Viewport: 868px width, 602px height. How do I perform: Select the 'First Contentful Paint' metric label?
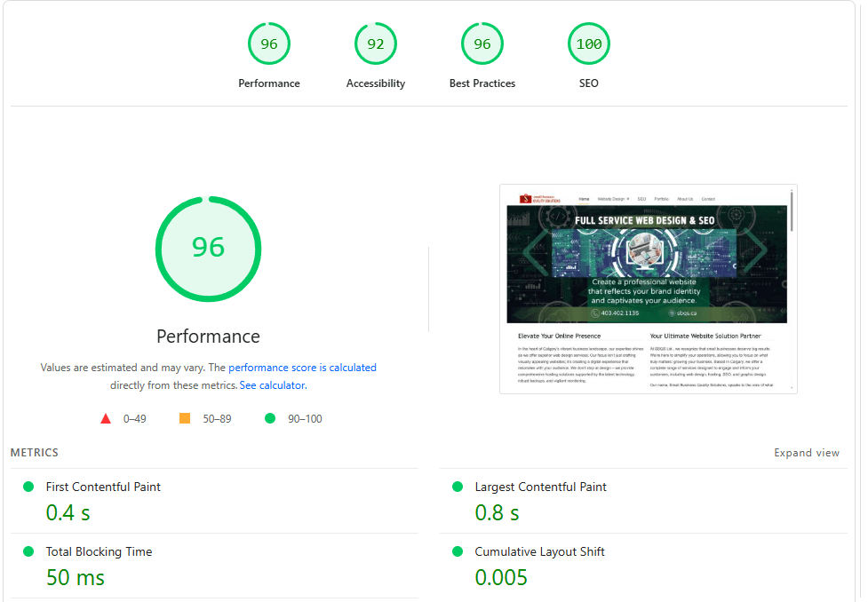103,487
